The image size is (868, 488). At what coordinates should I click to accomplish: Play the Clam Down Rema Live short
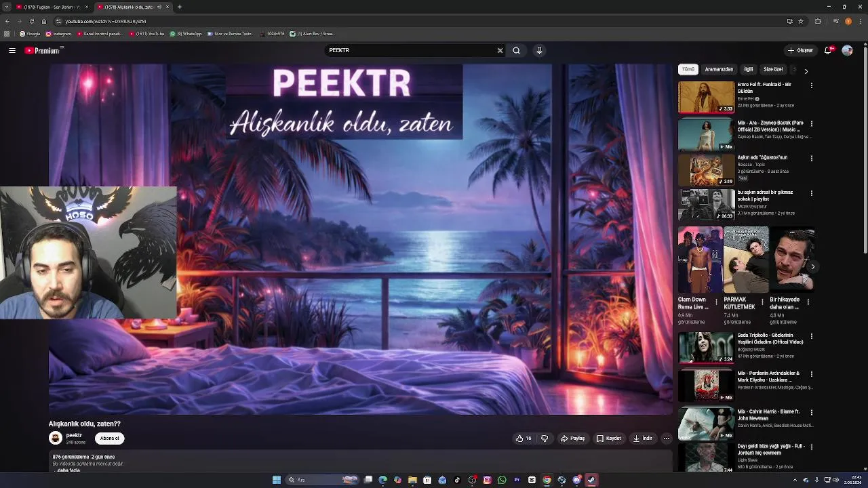tap(700, 260)
